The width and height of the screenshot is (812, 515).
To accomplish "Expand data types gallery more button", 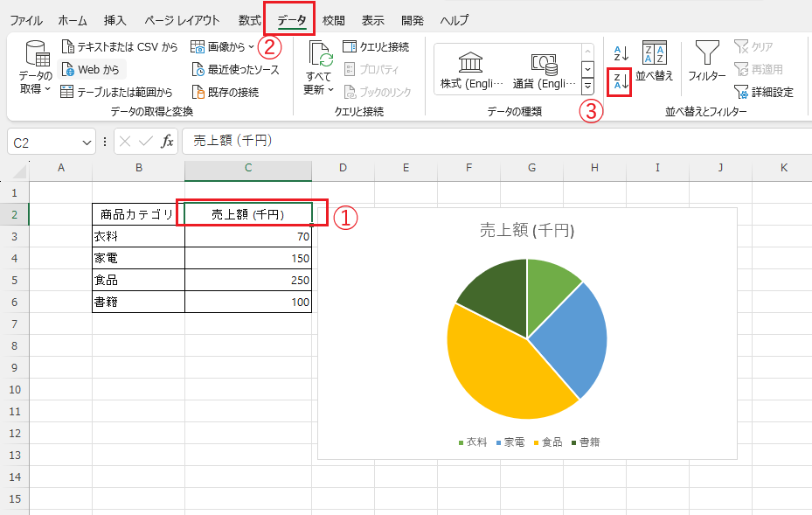I will click(587, 86).
